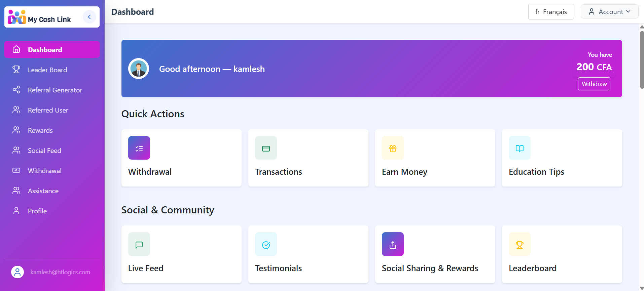
Task: Click the My Cash Link logo
Action: click(x=40, y=17)
